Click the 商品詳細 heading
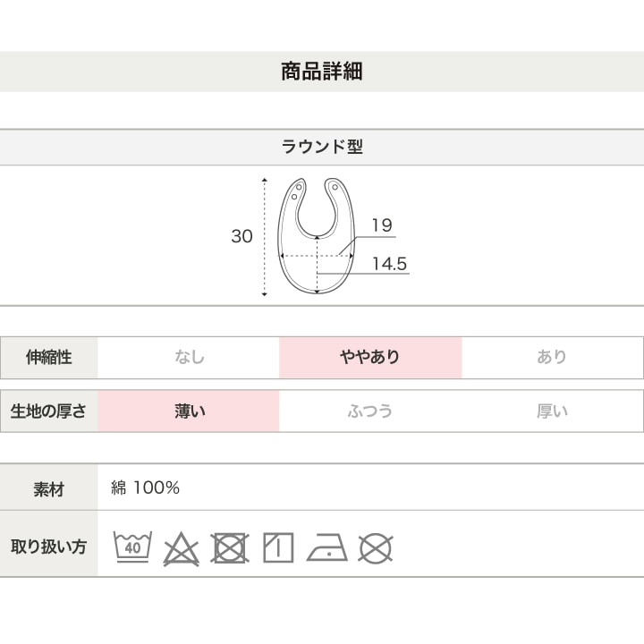 click(322, 72)
